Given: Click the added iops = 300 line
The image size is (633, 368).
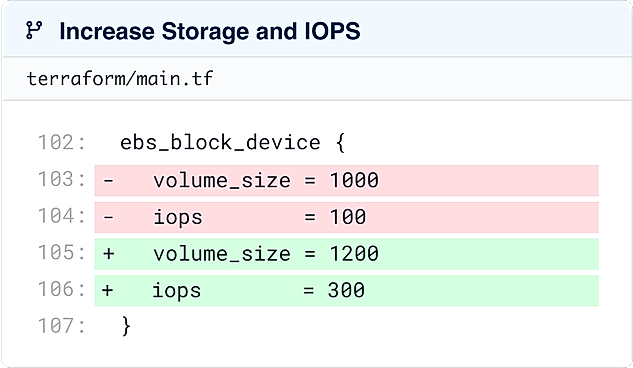Looking at the screenshot, I should pos(346,291).
